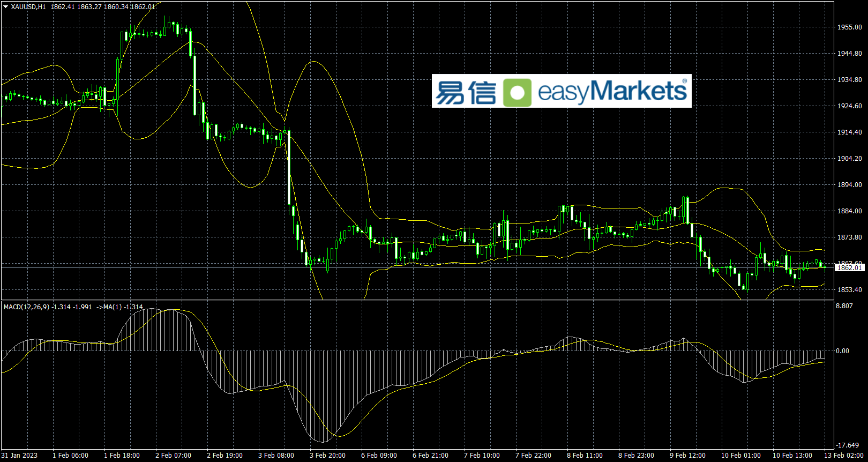Click the XAUUSD,H1 symbol title text

point(28,7)
